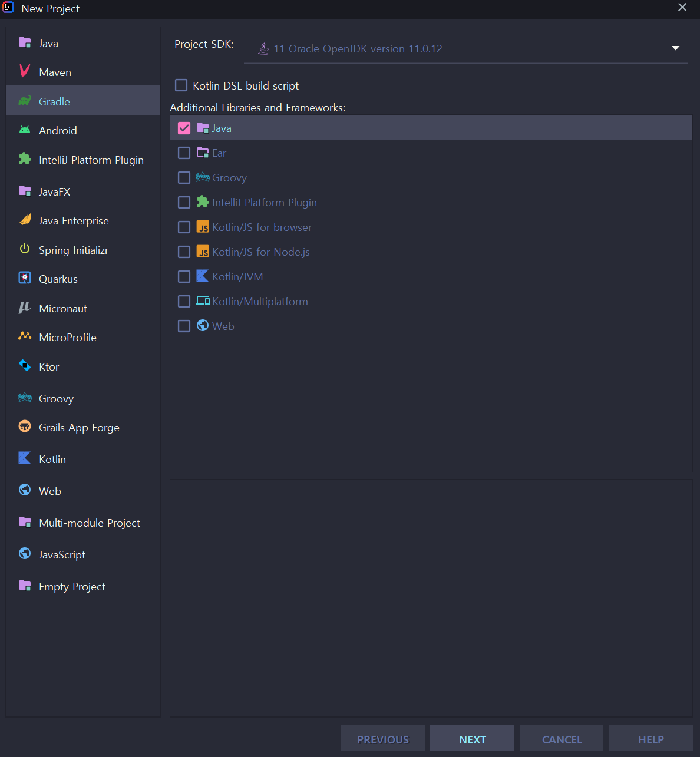700x757 pixels.
Task: Click the JavaFX folder icon
Action: click(x=25, y=191)
